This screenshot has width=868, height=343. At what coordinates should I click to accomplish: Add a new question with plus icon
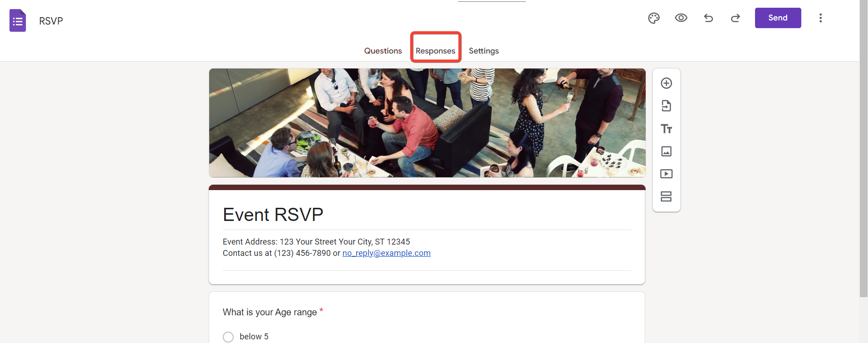667,83
